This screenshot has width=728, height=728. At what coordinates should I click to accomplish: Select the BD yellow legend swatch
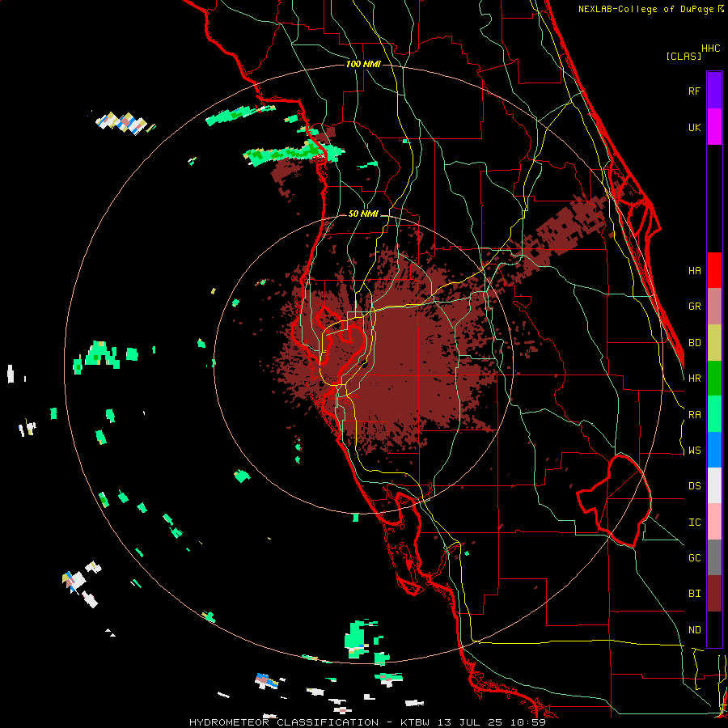tap(714, 343)
